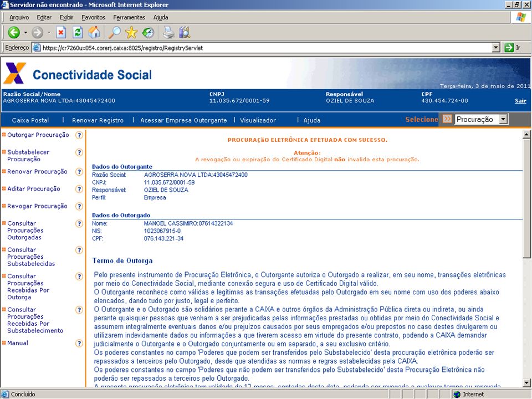The width and height of the screenshot is (532, 399).
Task: Click the browser Forward arrow button
Action: (x=37, y=33)
